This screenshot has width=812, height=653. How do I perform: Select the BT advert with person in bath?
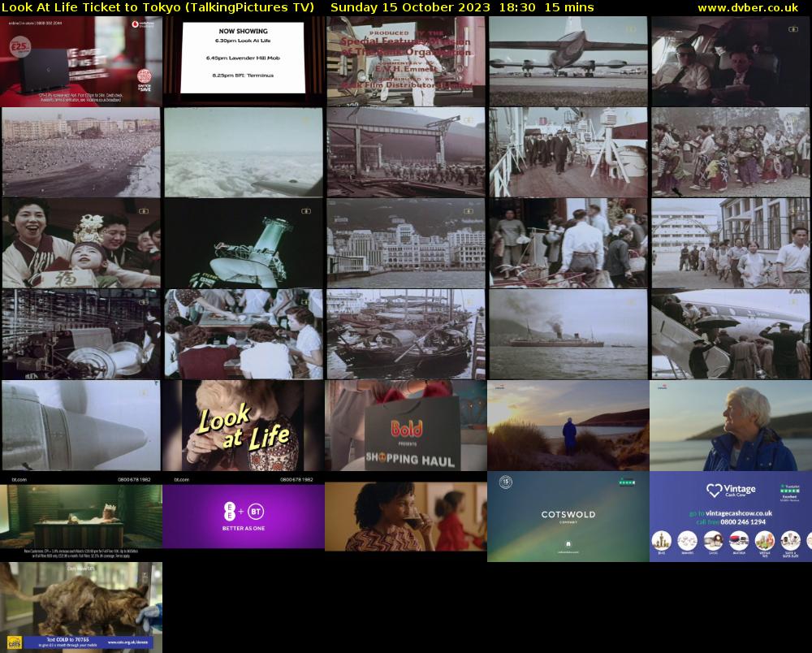click(81, 517)
